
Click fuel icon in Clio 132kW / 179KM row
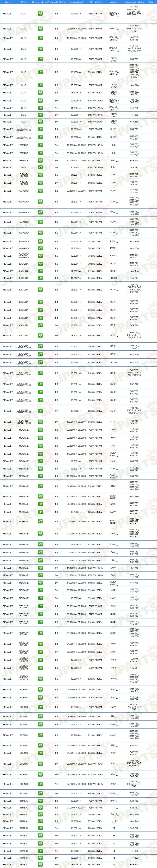pyautogui.click(x=40, y=108)
